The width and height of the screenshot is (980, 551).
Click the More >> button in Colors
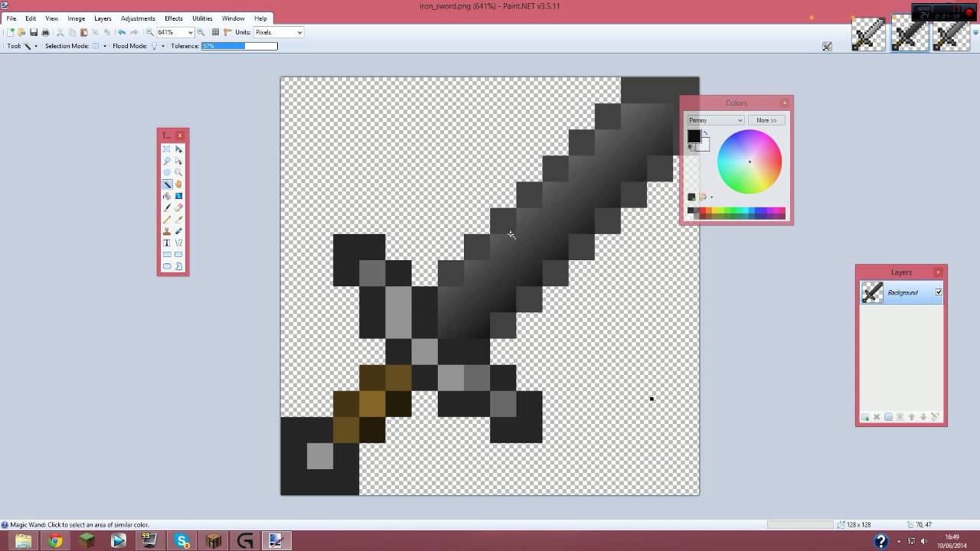(766, 120)
